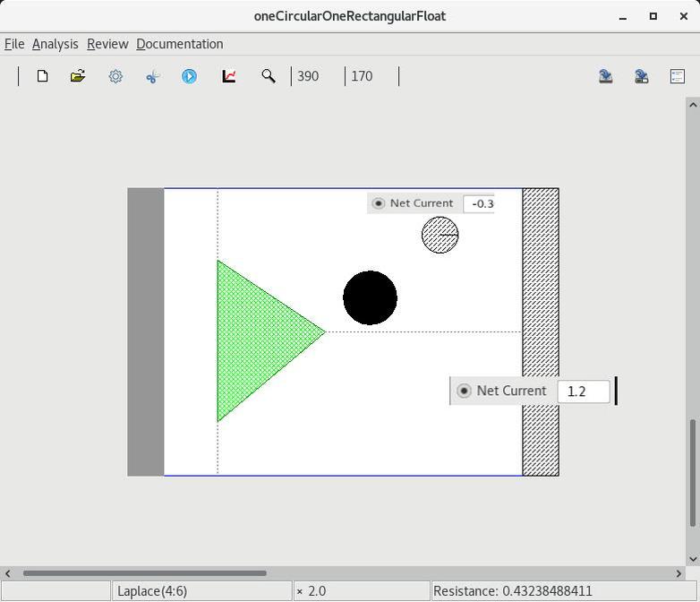Toggle the upper Net Current radio button
The image size is (700, 602).
coord(379,203)
